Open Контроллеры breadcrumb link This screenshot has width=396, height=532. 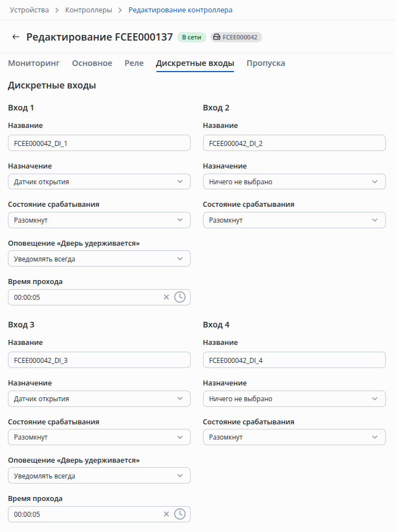89,10
